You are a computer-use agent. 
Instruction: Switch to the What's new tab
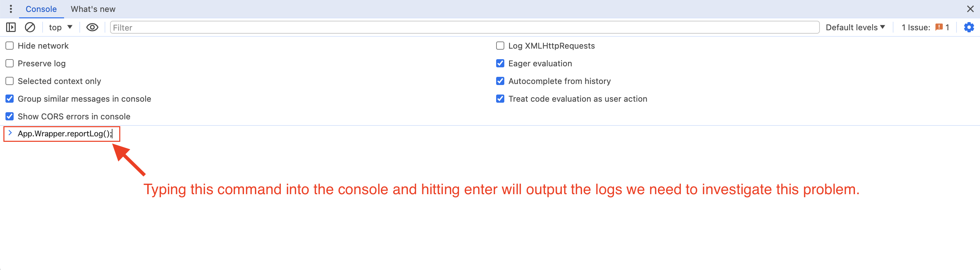[x=93, y=9]
